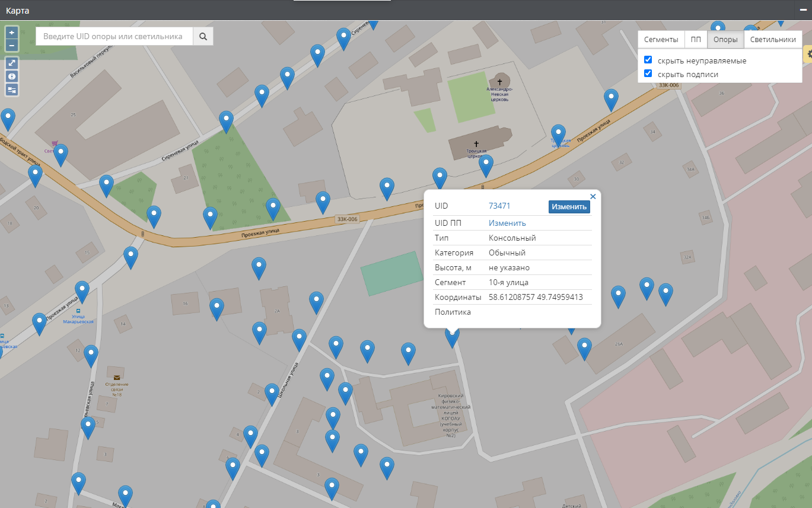The height and width of the screenshot is (508, 812).
Task: Zoom out of the map
Action: point(12,45)
